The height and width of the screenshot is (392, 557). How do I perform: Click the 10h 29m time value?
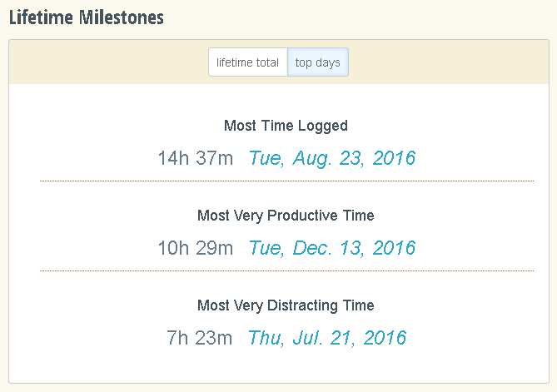[196, 247]
